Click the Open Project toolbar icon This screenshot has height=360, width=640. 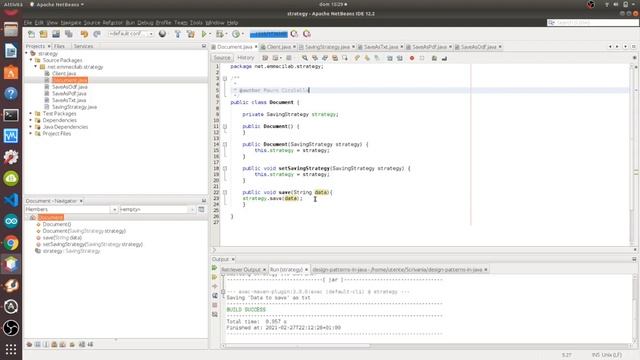tap(56, 34)
